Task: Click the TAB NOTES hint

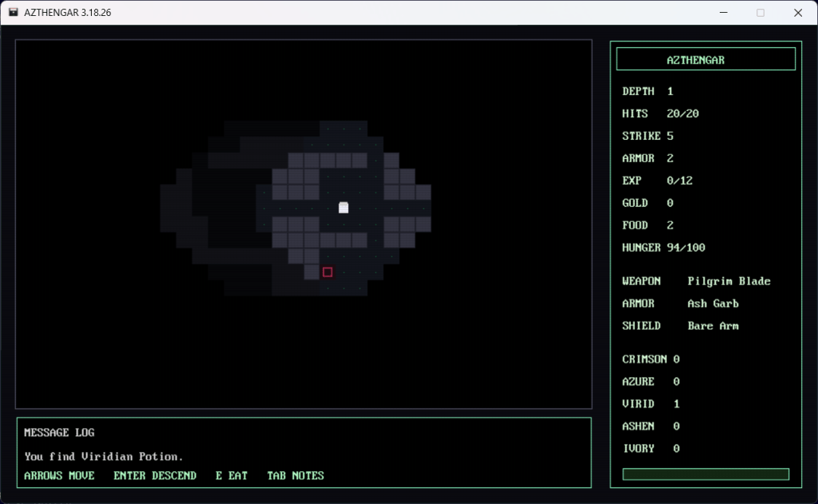Action: [x=296, y=476]
